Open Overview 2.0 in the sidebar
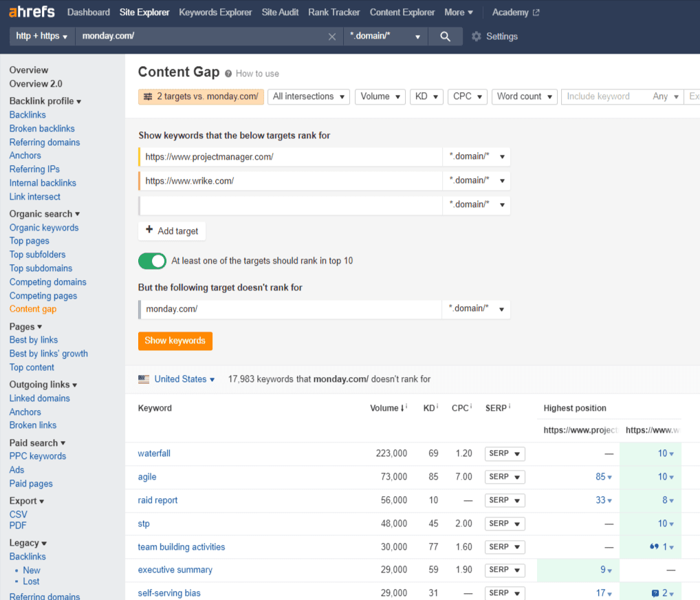The width and height of the screenshot is (700, 600). (x=36, y=84)
